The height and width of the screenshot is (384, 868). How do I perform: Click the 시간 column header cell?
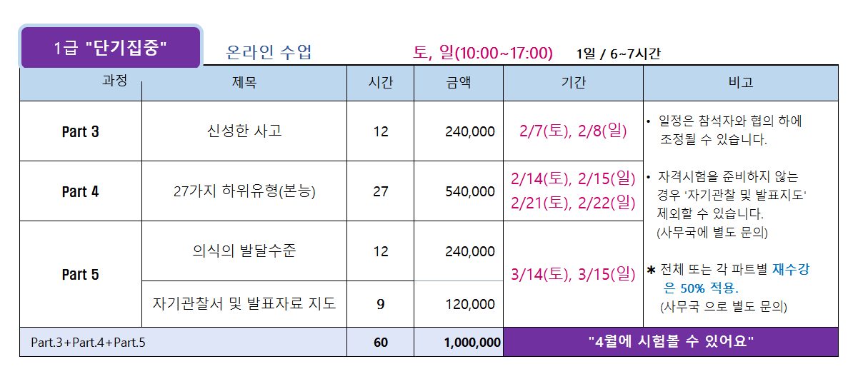pyautogui.click(x=380, y=83)
